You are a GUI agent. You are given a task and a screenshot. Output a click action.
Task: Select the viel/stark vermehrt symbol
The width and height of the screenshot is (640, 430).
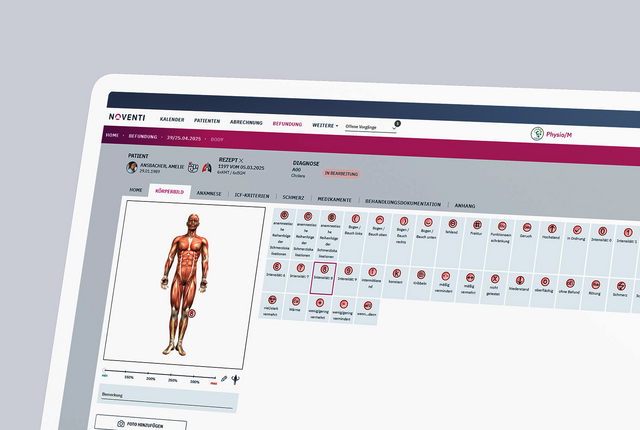coord(271,306)
